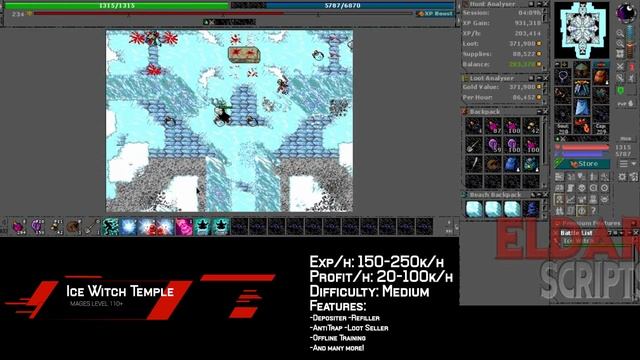The width and height of the screenshot is (640, 360).
Task: Select the shovel in the Backpack
Action: coord(474,145)
